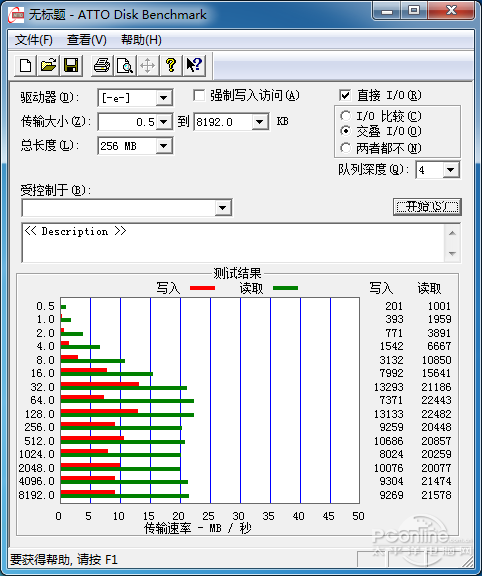
Task: Enable 强制写入访问 checkbox
Action: coord(199,96)
